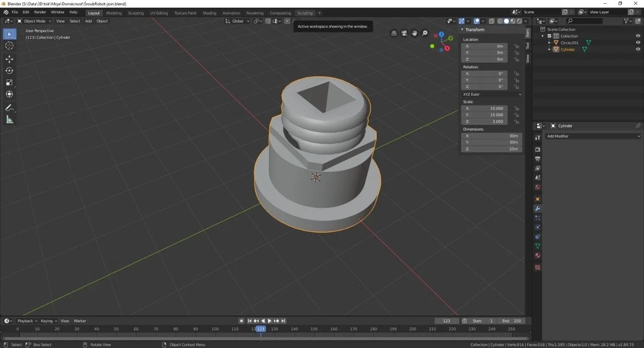The height and width of the screenshot is (348, 644).
Task: Select Cylinder in the outliner
Action: 568,49
